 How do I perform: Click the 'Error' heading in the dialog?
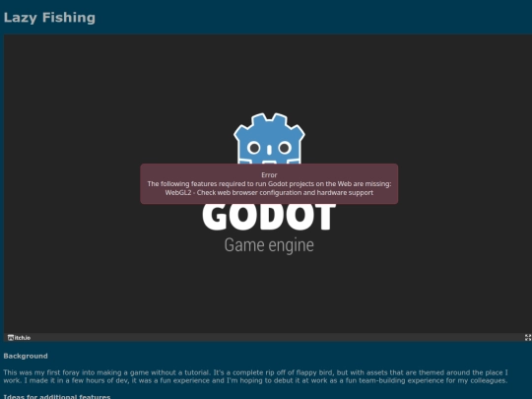tap(269, 175)
